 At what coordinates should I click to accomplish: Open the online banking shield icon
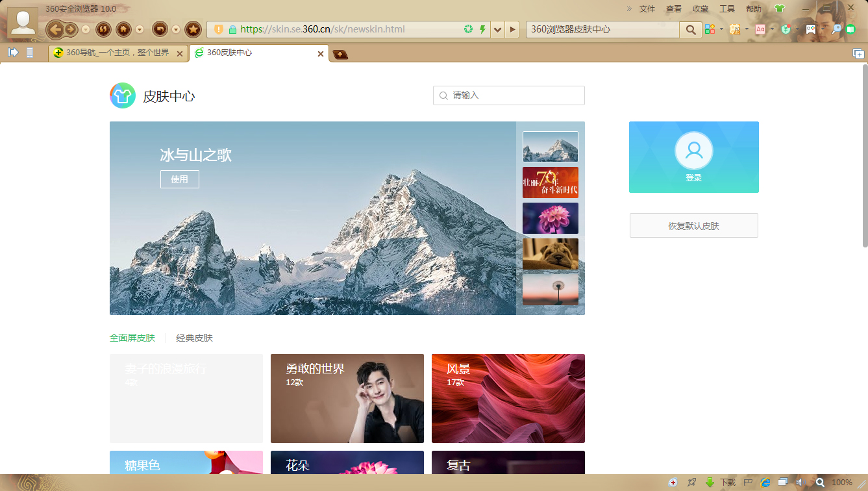click(x=786, y=29)
